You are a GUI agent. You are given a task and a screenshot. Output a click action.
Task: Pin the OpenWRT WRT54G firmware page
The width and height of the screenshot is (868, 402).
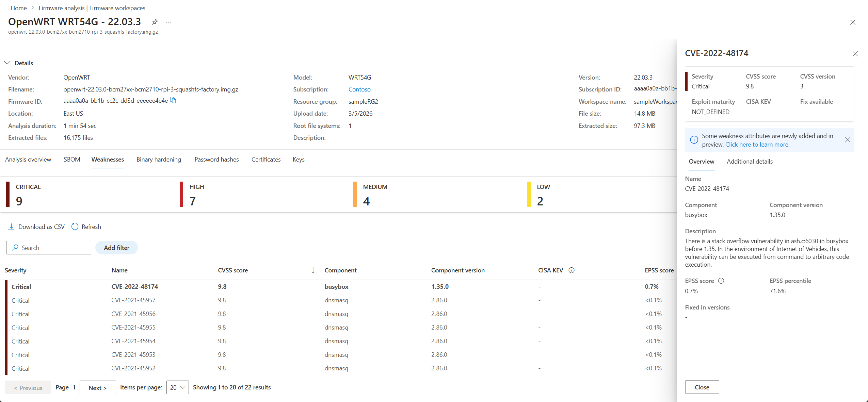tap(155, 22)
